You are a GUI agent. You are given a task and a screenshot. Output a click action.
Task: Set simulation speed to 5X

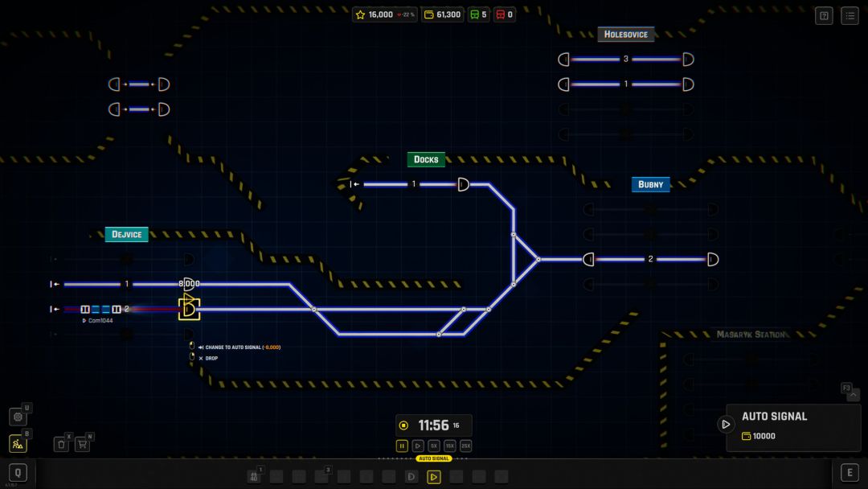pyautogui.click(x=434, y=446)
